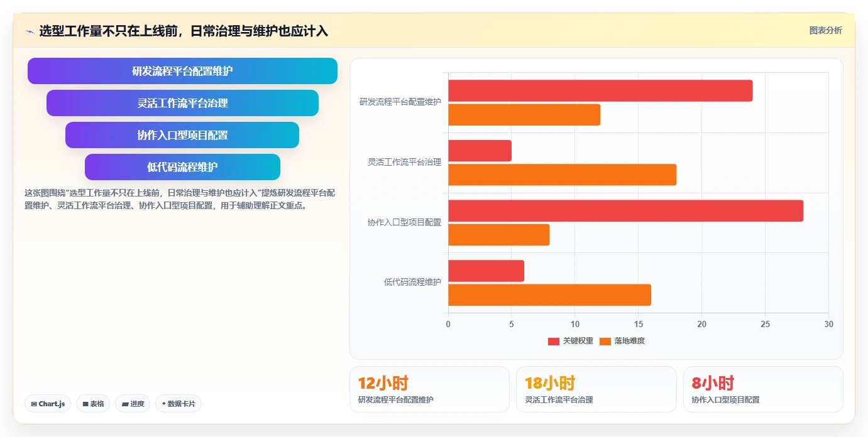868x437 pixels.
Task: Click the lightning icon beside the title
Action: [30, 31]
